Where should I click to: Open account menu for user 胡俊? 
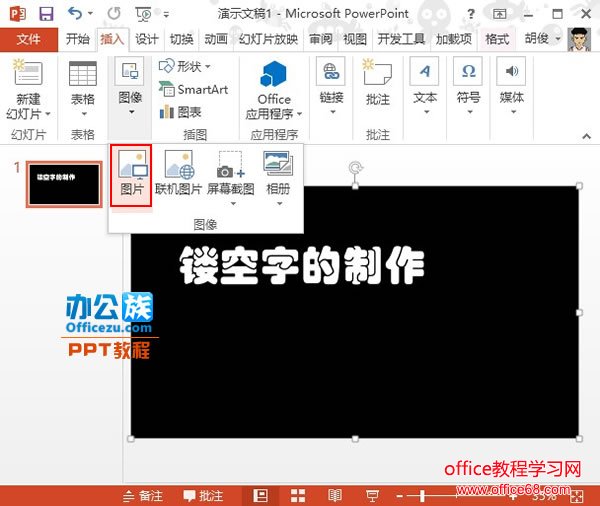542,38
